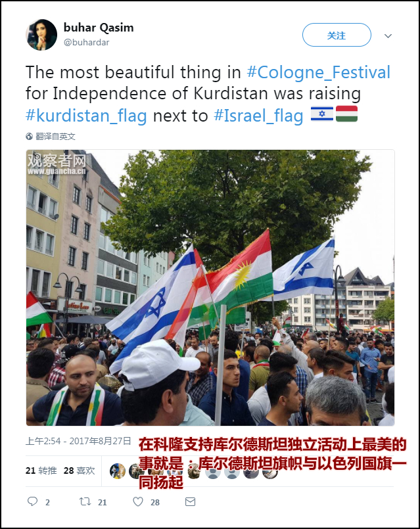View the 21 转推 retweets list
Image resolution: width=420 pixels, height=529 pixels.
click(x=41, y=471)
